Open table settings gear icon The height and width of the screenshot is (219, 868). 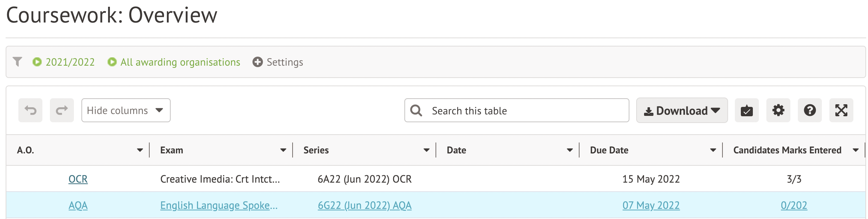click(778, 110)
